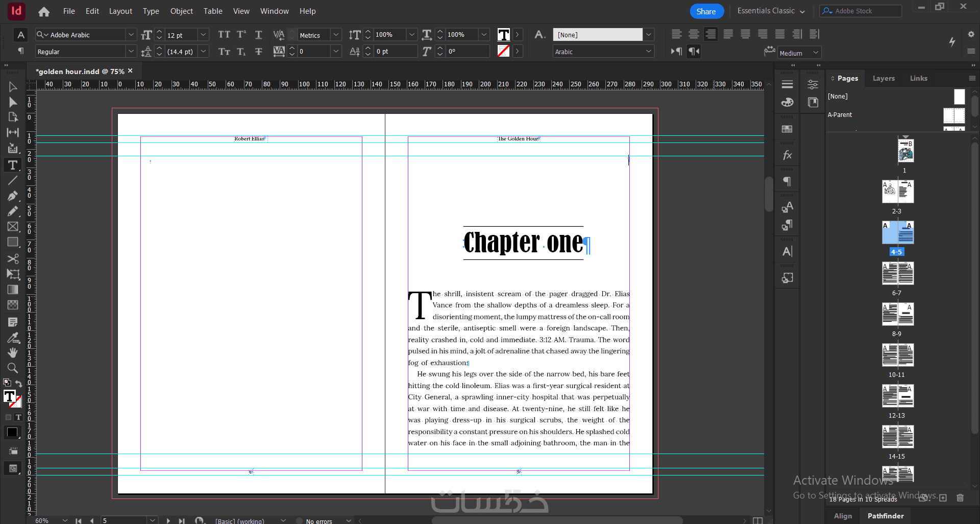The image size is (980, 524).
Task: Open the Adobe Arabic font dropdown
Action: point(131,34)
